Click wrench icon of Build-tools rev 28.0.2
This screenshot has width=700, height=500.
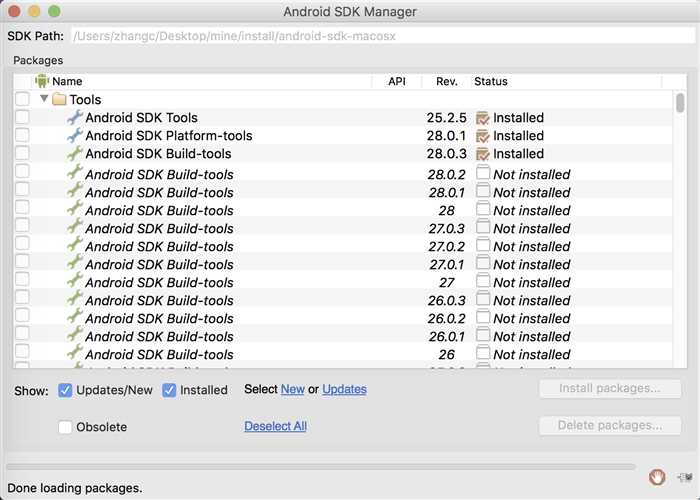[x=75, y=172]
